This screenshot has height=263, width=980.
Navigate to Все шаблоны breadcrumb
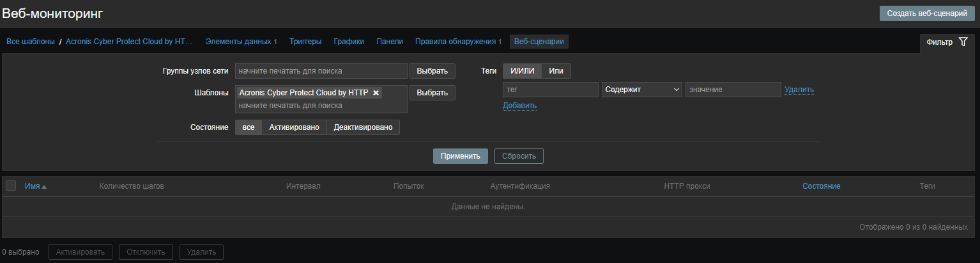tap(31, 42)
